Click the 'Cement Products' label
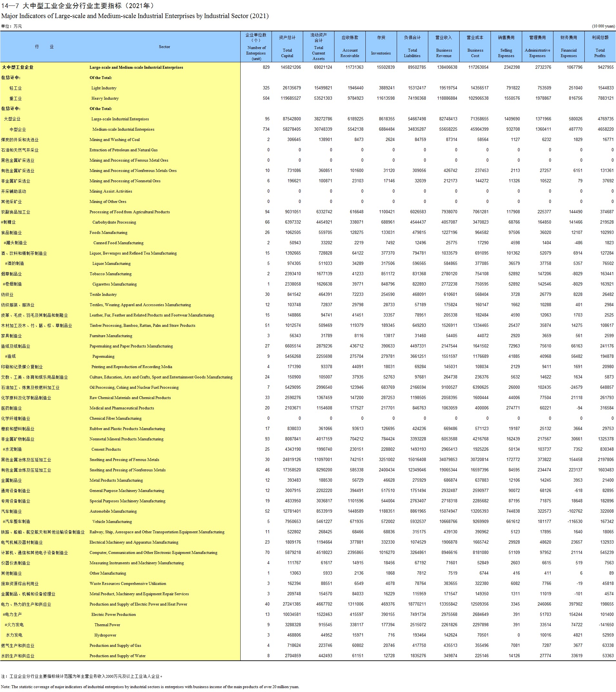This screenshot has width=616, height=692. (106, 450)
